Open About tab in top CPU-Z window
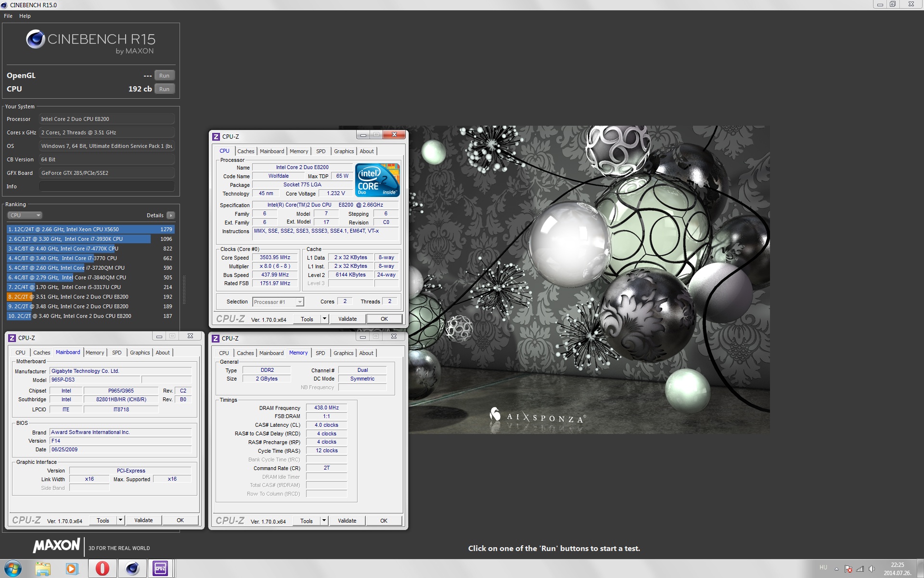The width and height of the screenshot is (924, 578). (x=367, y=151)
